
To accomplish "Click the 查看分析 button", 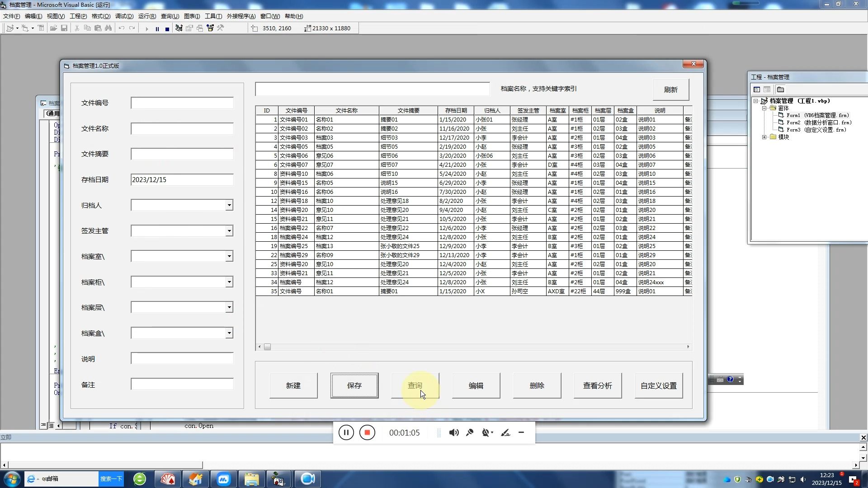I will click(x=597, y=385).
